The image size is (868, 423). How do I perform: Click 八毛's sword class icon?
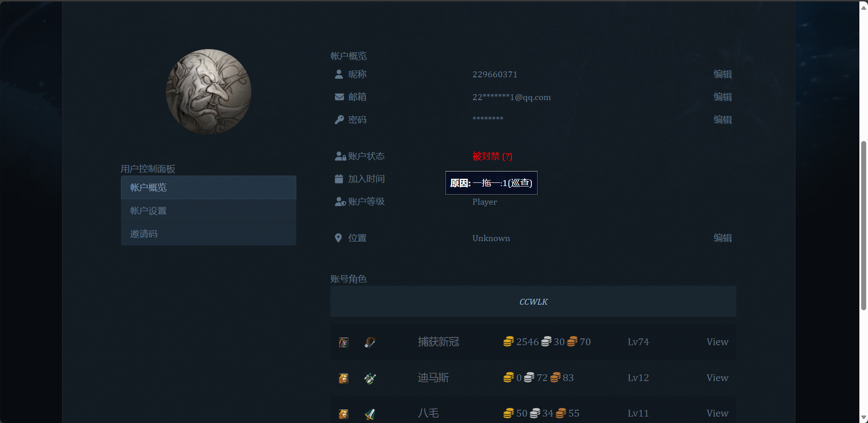click(x=369, y=413)
